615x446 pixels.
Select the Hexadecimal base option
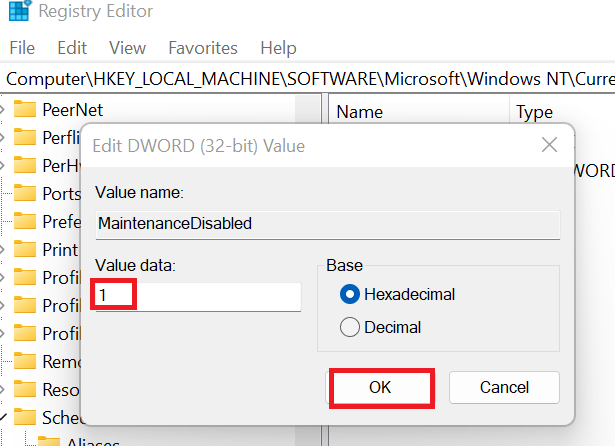pyautogui.click(x=398, y=294)
